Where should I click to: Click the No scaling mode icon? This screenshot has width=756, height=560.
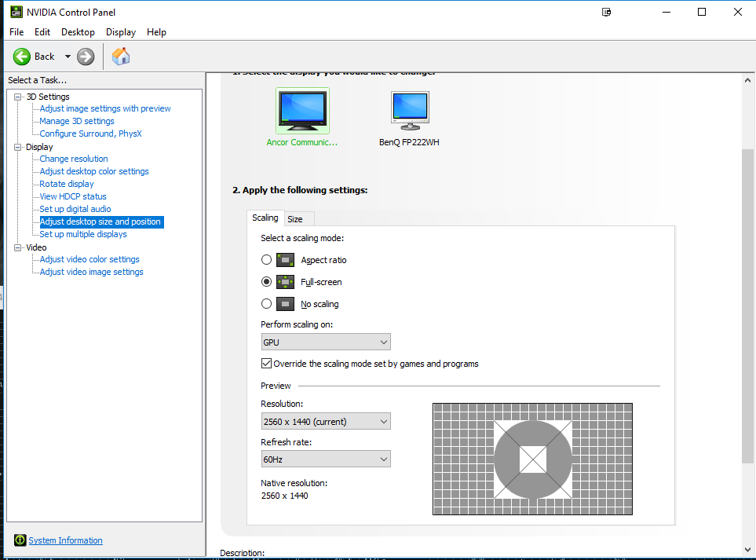pos(285,304)
